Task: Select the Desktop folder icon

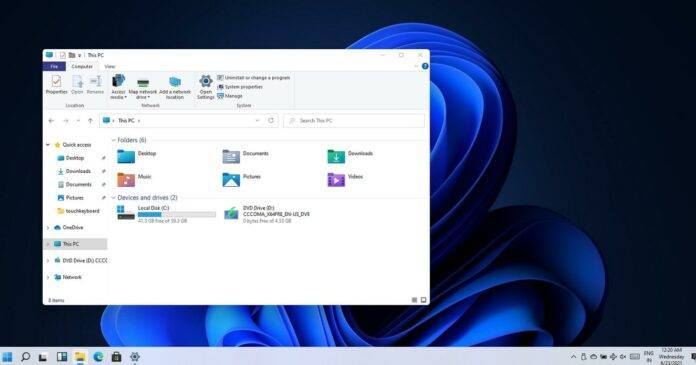Action: [x=126, y=157]
